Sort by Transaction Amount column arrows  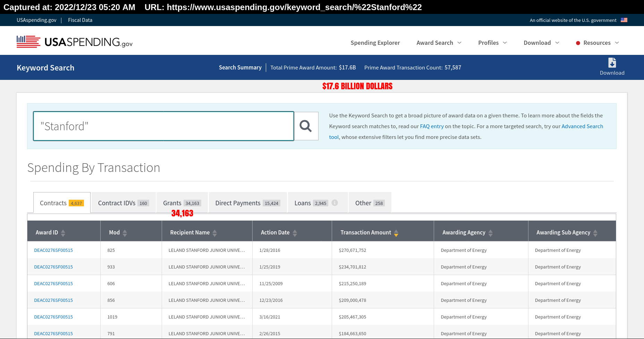pos(396,233)
